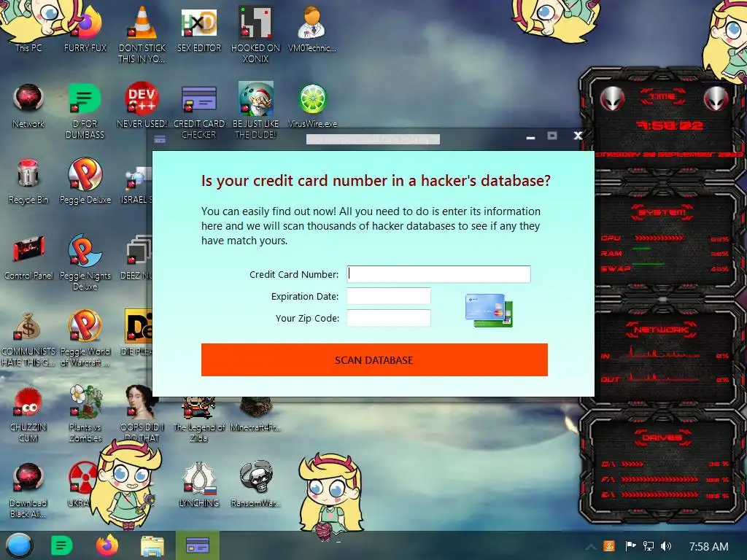Open File Explorer from the taskbar

152,546
